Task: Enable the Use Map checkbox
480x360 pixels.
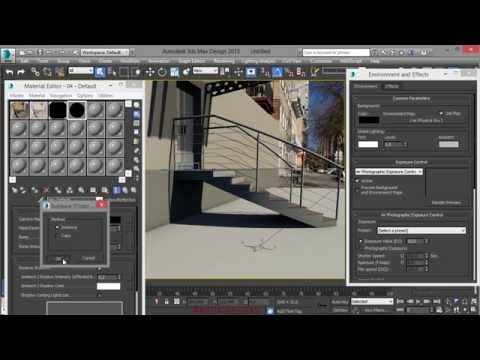Action: click(x=441, y=114)
